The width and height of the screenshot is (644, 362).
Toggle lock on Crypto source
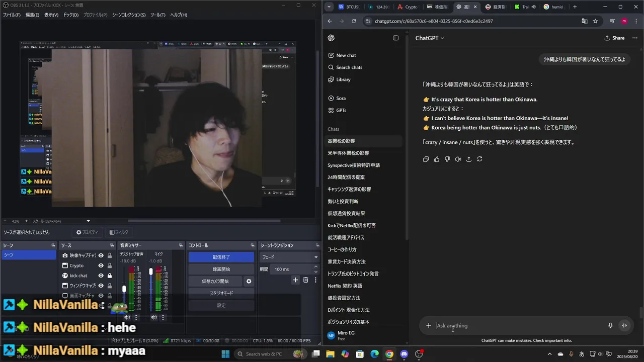[109, 265]
